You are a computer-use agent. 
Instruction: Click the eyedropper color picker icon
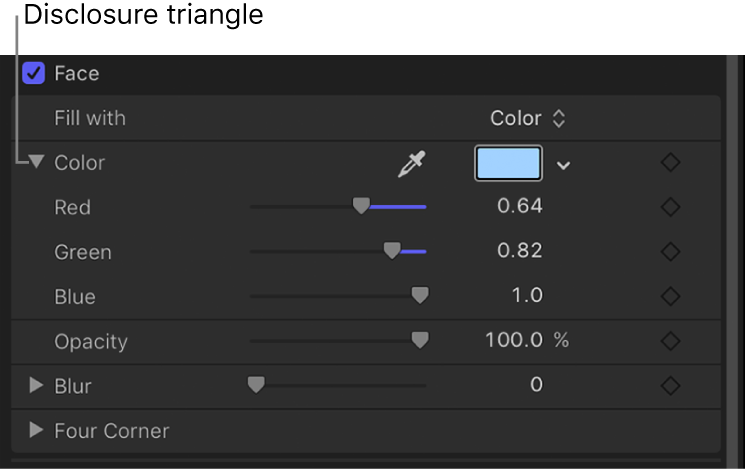point(410,164)
